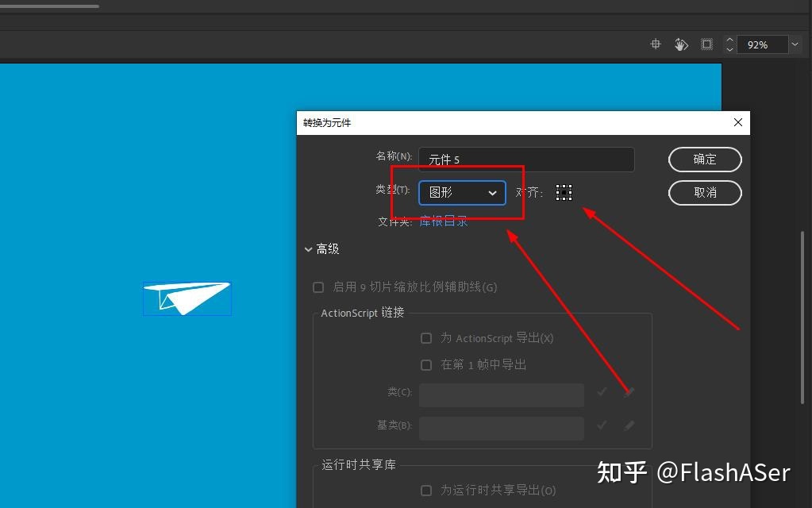Toggle the rotate stage hand tool
Image resolution: width=812 pixels, height=508 pixels.
pyautogui.click(x=681, y=44)
